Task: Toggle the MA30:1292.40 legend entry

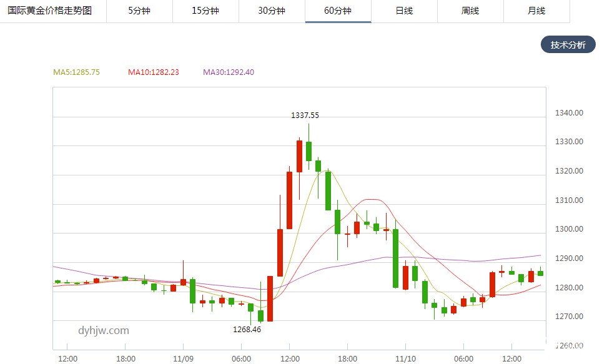Action: 229,72
